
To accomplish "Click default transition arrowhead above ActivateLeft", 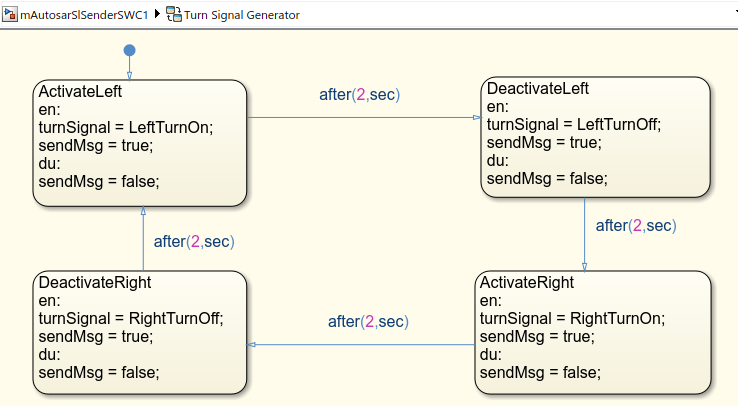I will coord(129,76).
